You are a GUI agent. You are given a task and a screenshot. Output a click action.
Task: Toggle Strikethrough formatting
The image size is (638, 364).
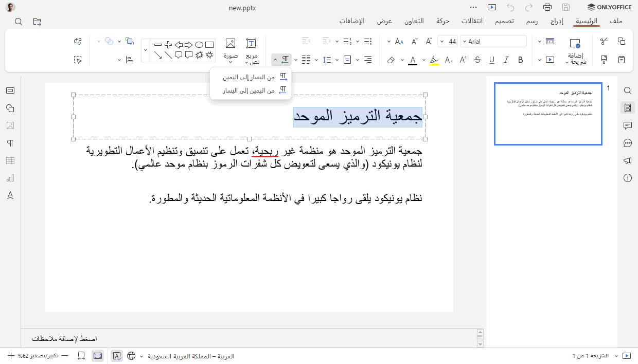coord(477,60)
